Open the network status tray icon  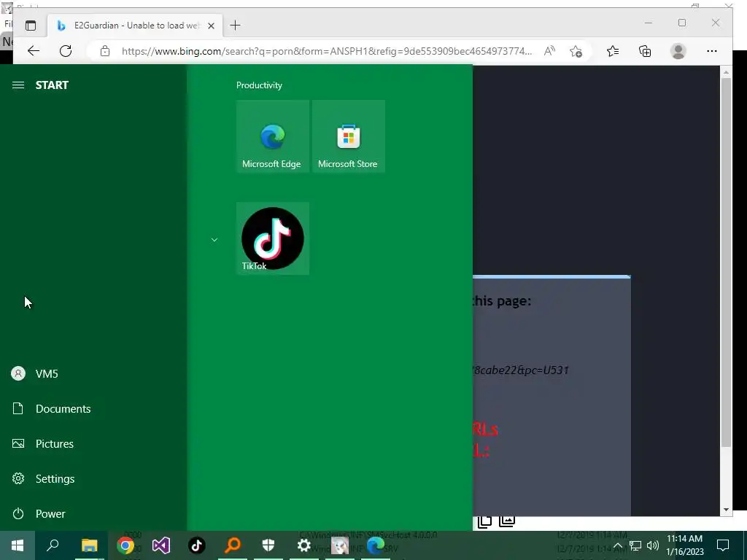click(635, 545)
